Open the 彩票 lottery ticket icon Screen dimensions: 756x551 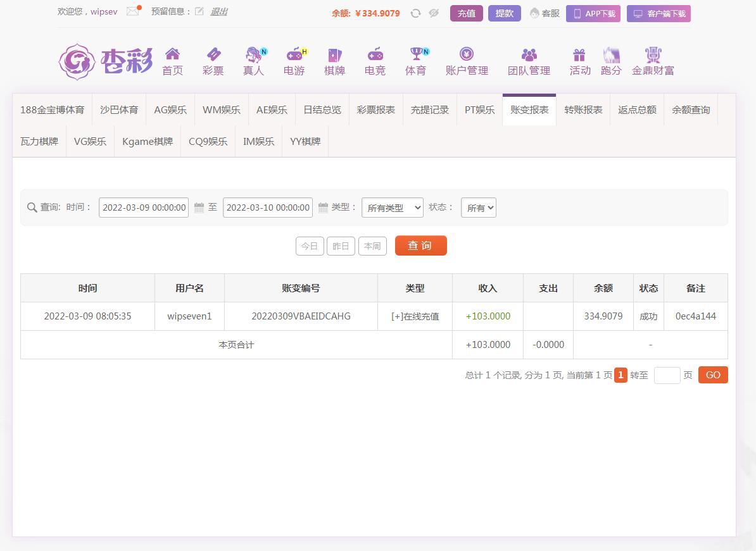(213, 54)
